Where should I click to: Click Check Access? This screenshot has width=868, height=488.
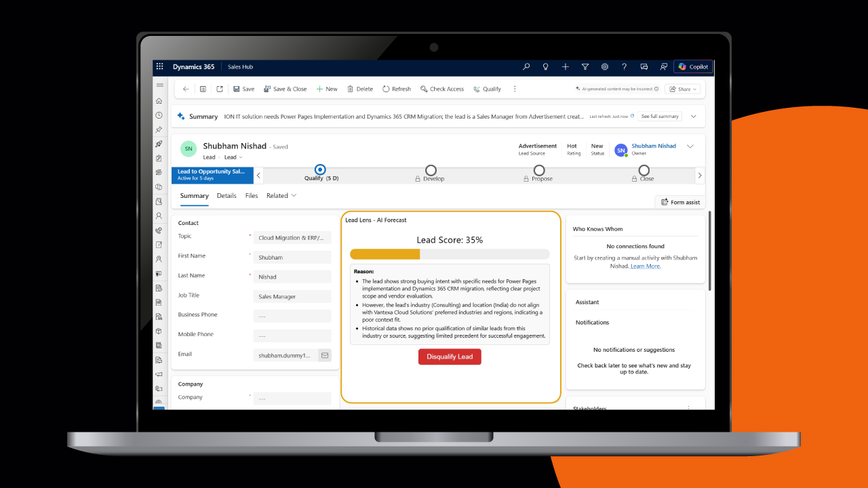pyautogui.click(x=442, y=89)
